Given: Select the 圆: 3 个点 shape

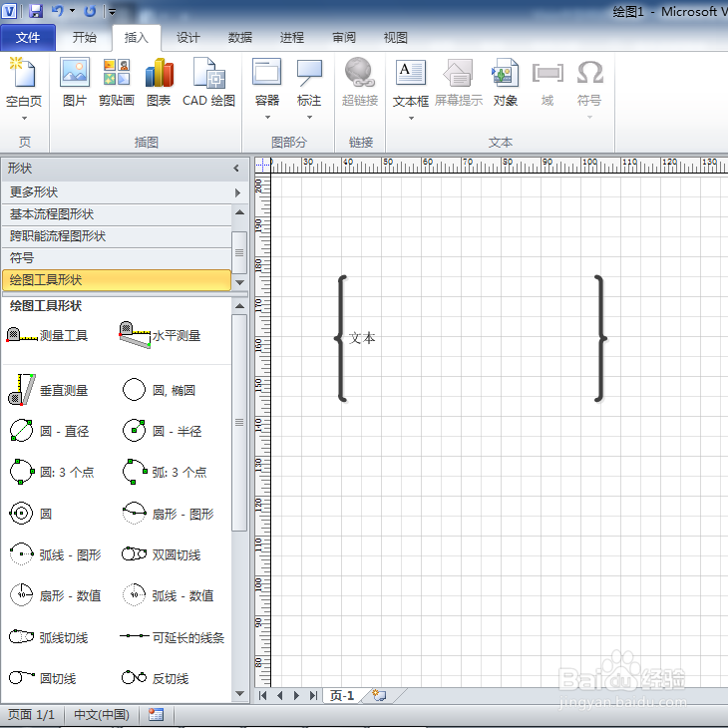Looking at the screenshot, I should pyautogui.click(x=52, y=472).
